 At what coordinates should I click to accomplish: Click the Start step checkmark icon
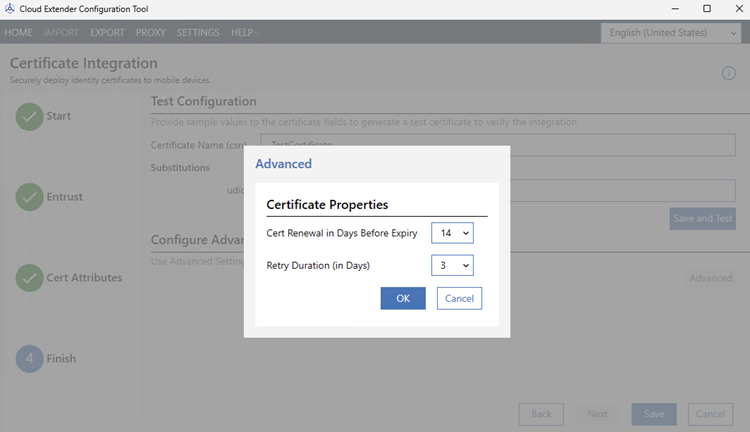[29, 116]
